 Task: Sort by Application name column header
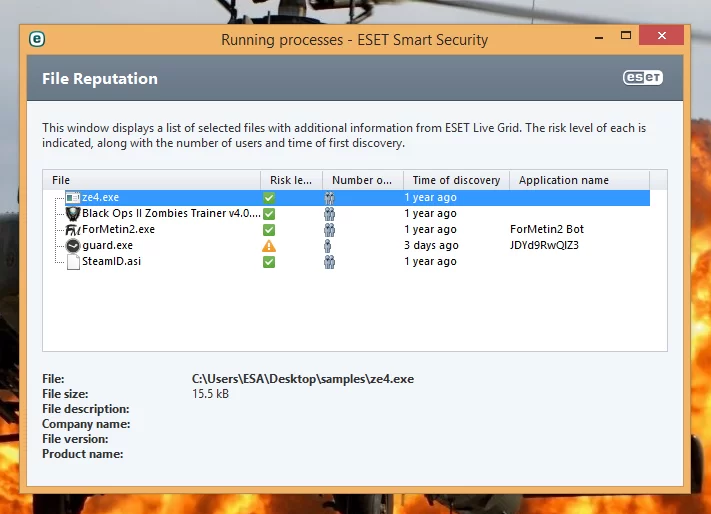coord(580,180)
